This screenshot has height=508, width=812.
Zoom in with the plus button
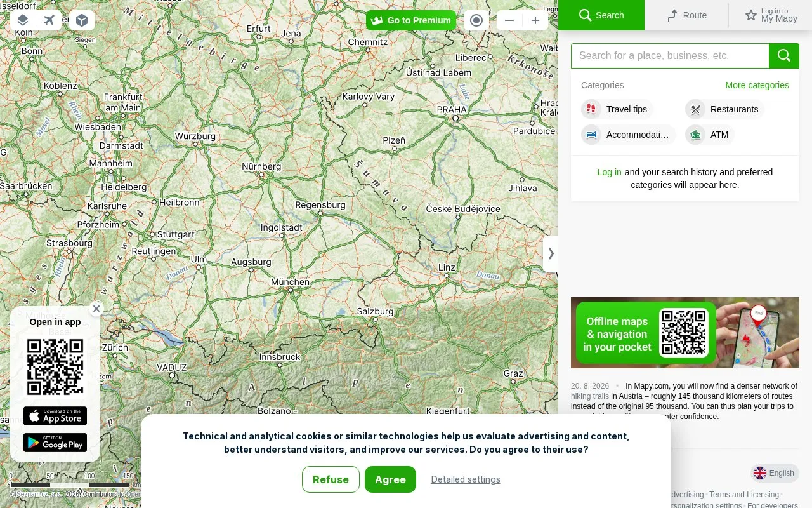(x=535, y=20)
